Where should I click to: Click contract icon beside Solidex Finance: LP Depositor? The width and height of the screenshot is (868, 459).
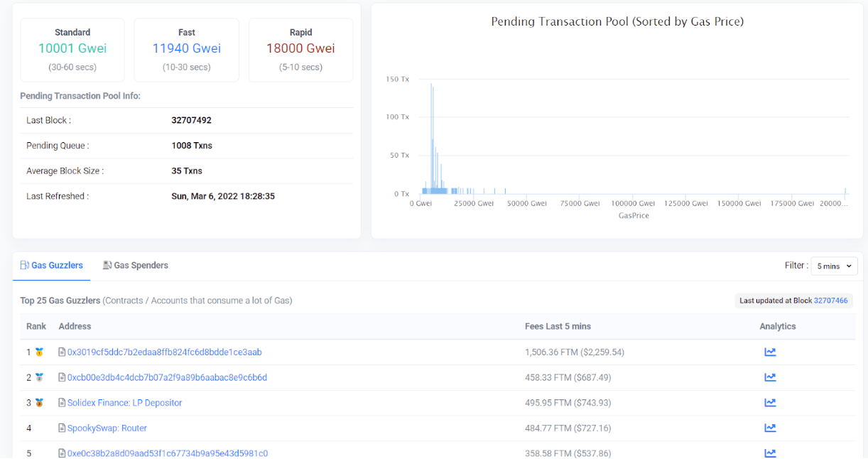point(62,403)
